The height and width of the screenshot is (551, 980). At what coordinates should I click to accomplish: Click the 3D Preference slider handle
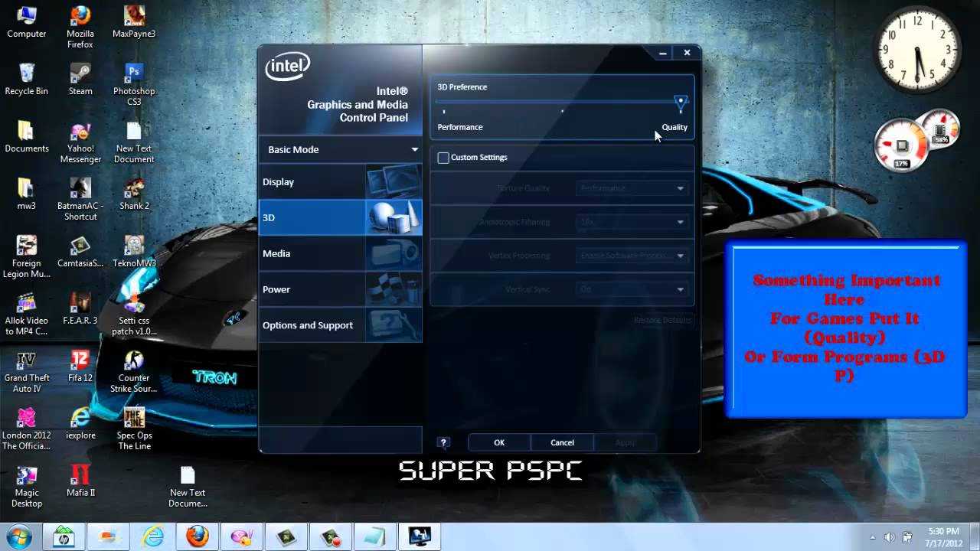point(681,103)
